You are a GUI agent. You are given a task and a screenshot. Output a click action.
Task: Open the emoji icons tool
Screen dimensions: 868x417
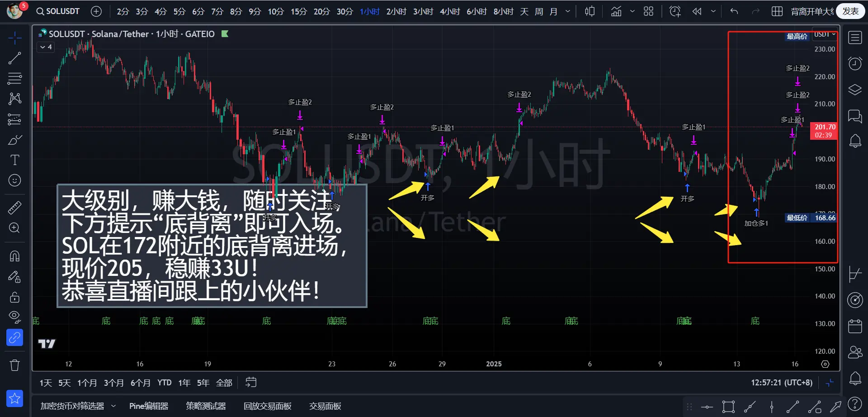[14, 180]
